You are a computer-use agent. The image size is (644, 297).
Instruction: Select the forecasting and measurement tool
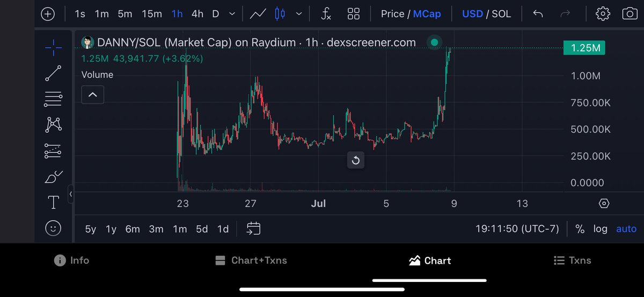coord(53,151)
